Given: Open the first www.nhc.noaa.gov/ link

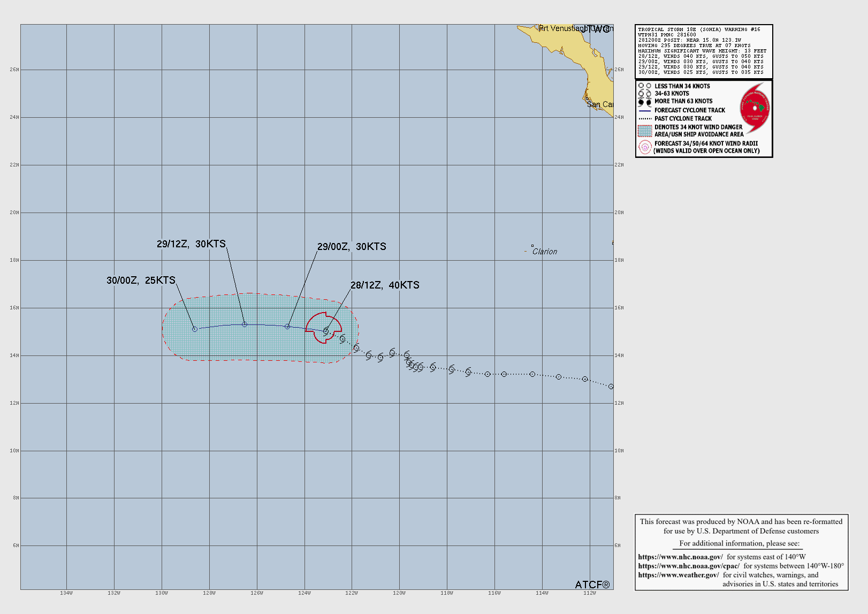Looking at the screenshot, I should tap(680, 557).
